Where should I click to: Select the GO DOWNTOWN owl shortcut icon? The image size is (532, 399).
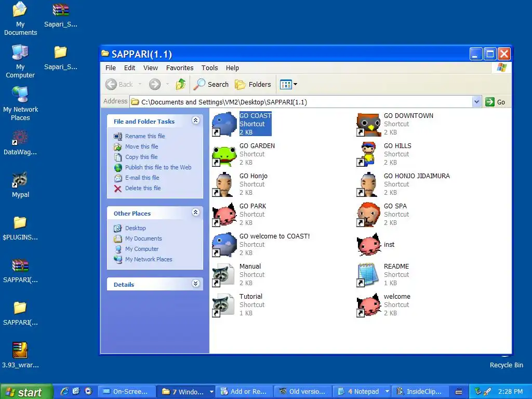369,124
